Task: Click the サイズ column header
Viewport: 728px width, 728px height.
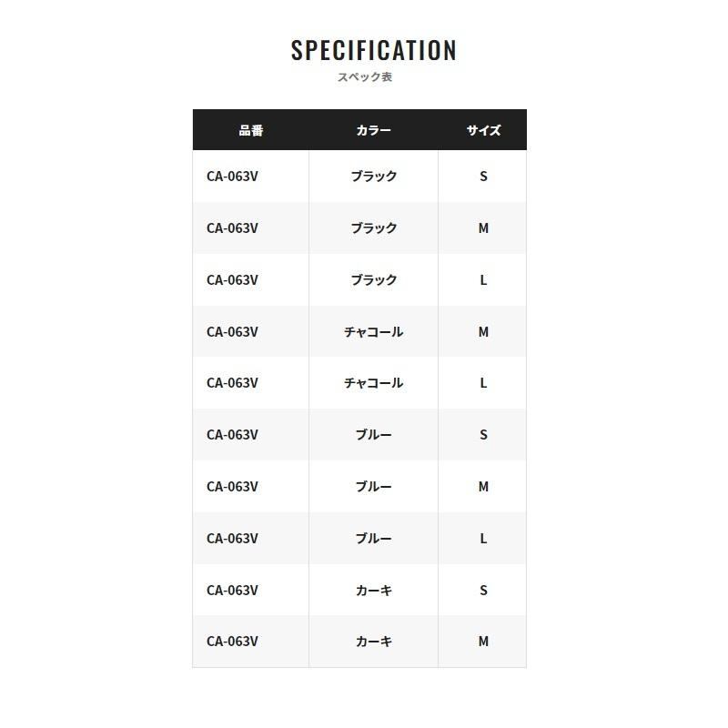Action: click(483, 130)
